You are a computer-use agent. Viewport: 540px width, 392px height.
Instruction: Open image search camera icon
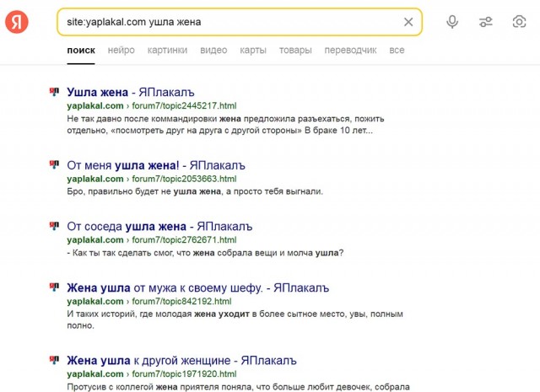[520, 22]
